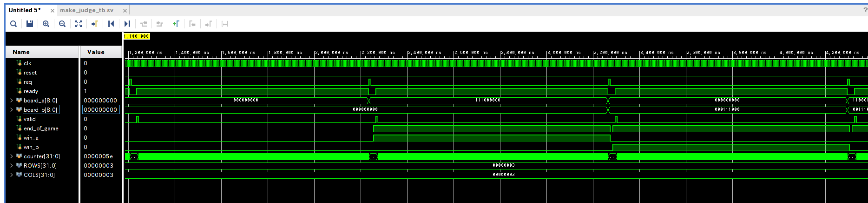Screen dimensions: 868x203
Task: Click the 4,000.000 ns ruler mark
Action: [796, 53]
